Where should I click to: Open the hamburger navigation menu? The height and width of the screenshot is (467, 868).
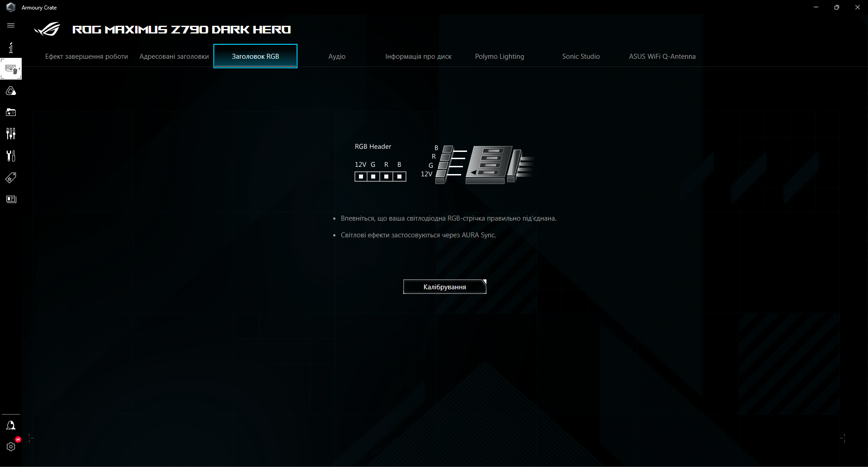coord(11,25)
